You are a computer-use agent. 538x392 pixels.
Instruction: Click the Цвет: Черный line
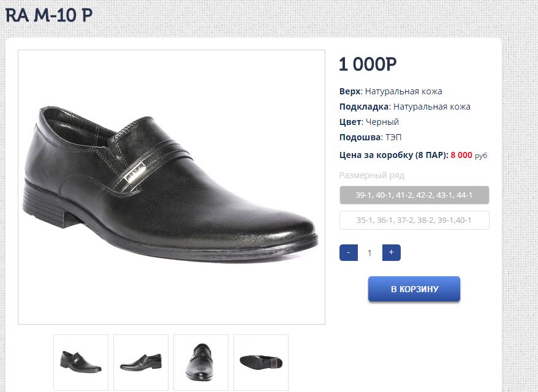(x=369, y=122)
